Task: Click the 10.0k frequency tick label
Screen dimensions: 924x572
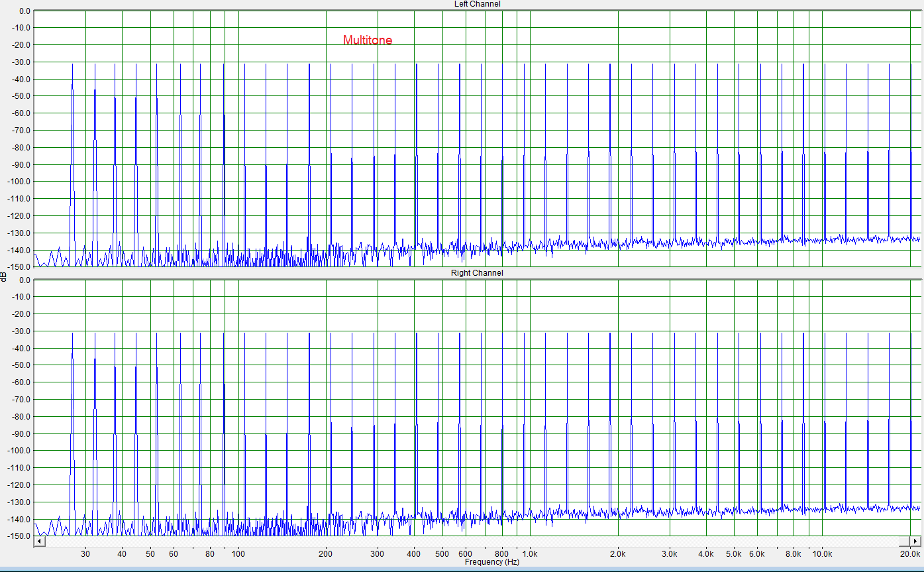Action: (x=822, y=553)
